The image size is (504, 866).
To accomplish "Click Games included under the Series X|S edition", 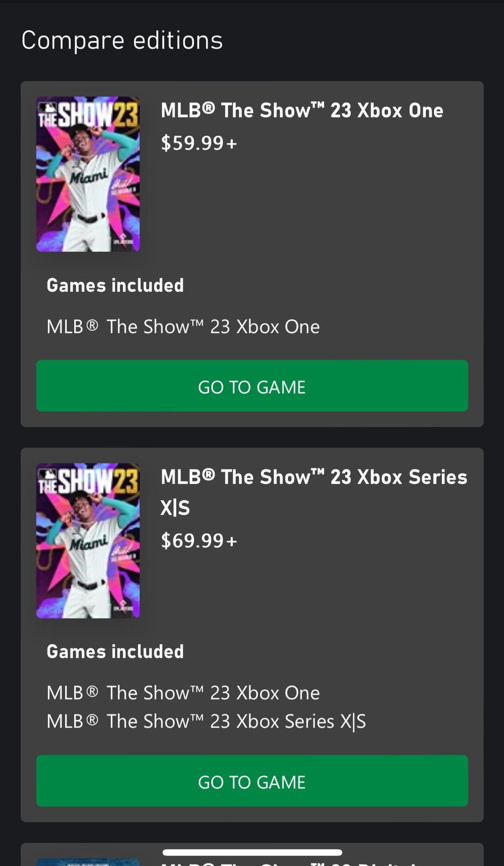I will [x=115, y=651].
